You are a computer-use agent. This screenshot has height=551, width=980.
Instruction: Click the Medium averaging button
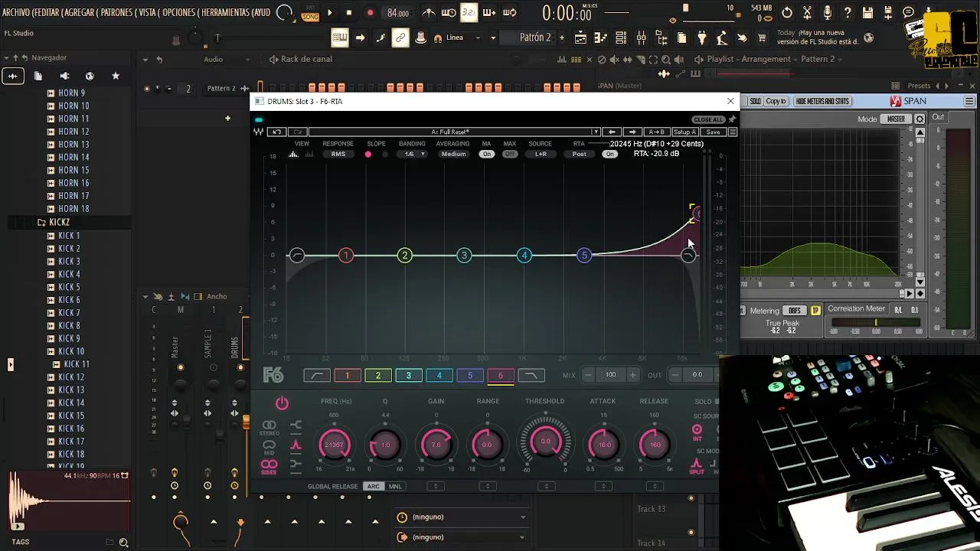pyautogui.click(x=453, y=154)
